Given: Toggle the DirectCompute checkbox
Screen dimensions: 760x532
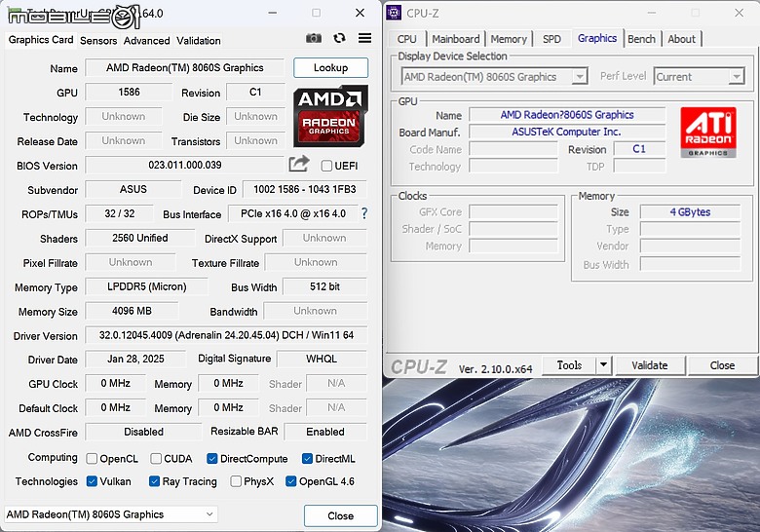Looking at the screenshot, I should tap(211, 458).
